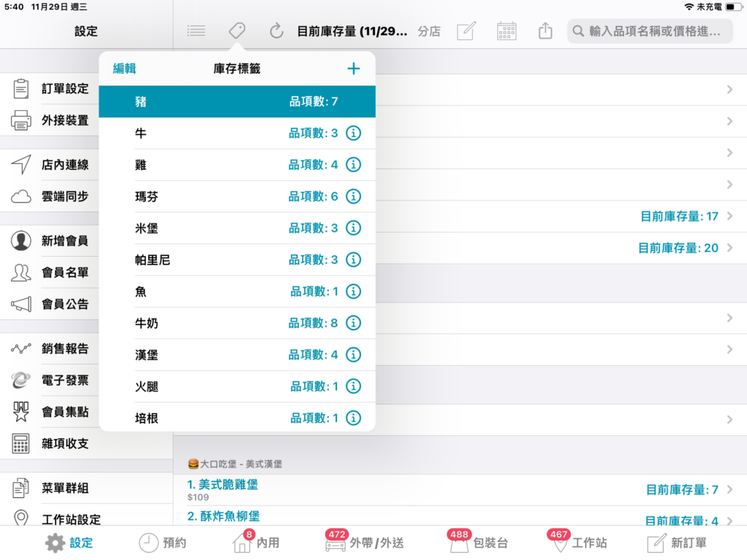Viewport: 747px width, 560px height.
Task: Open the 1. 美式脆雞堡 item
Action: click(222, 485)
